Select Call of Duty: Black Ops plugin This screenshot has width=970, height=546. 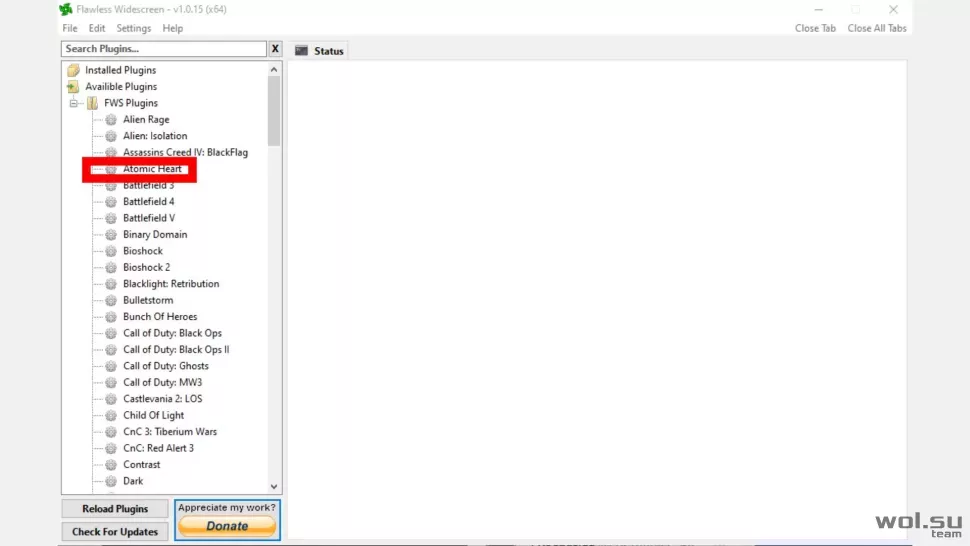pyautogui.click(x=172, y=333)
